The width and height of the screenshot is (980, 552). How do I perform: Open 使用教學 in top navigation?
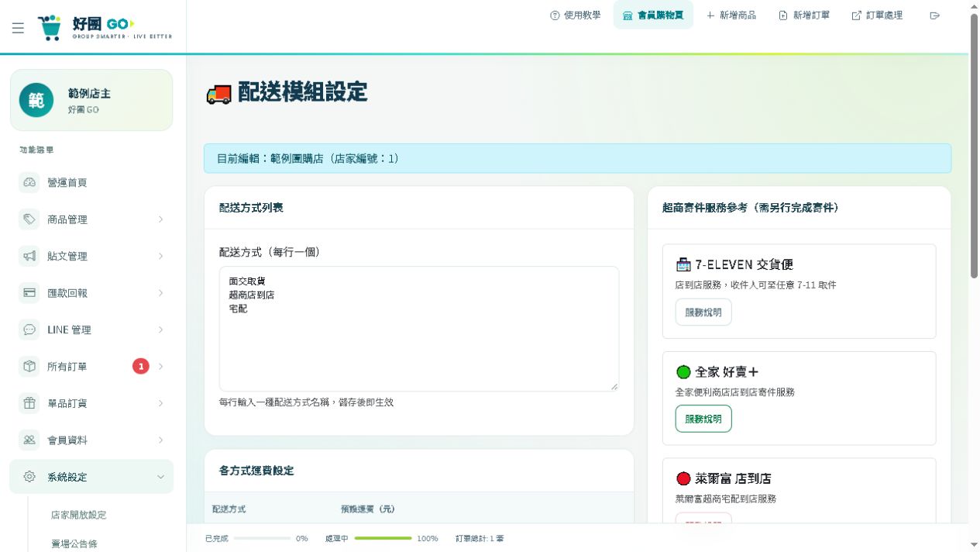575,16
